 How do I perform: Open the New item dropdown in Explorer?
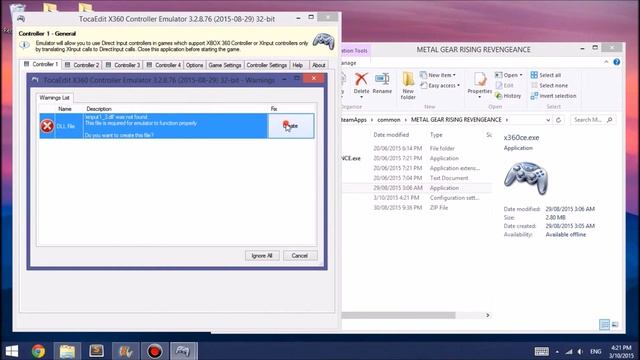[438, 75]
